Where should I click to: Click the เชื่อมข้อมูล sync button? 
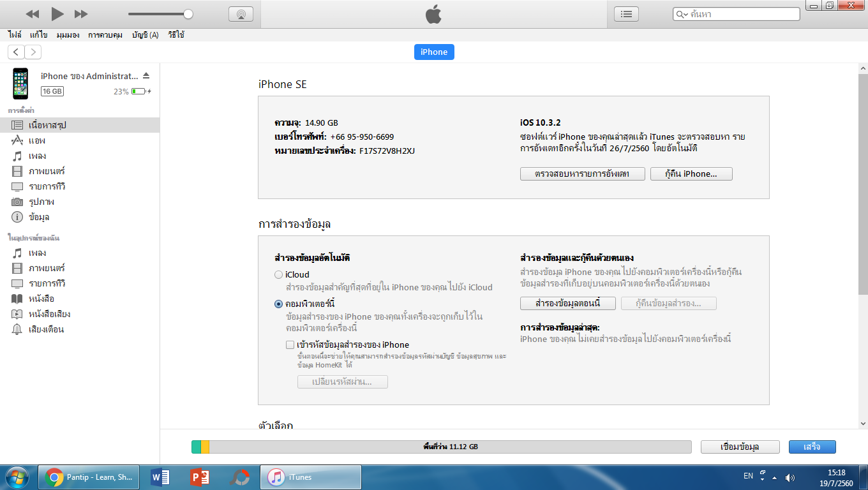coord(740,447)
